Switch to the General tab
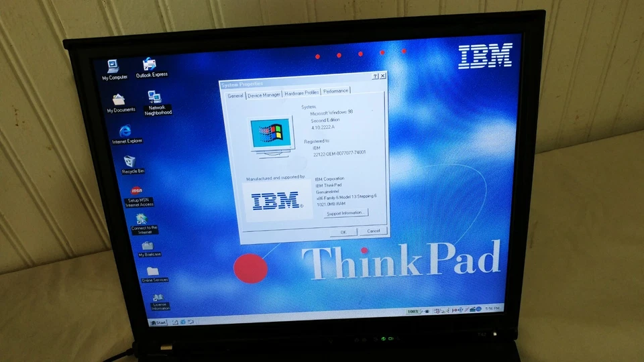The image size is (644, 362). 235,96
